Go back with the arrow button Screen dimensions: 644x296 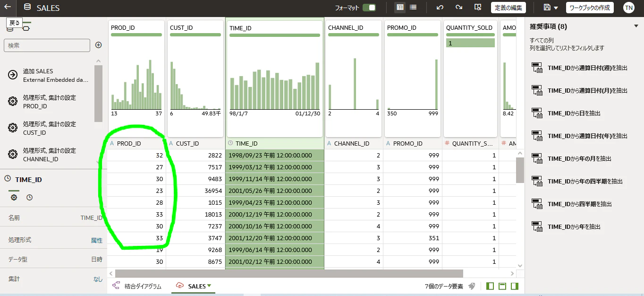point(8,8)
